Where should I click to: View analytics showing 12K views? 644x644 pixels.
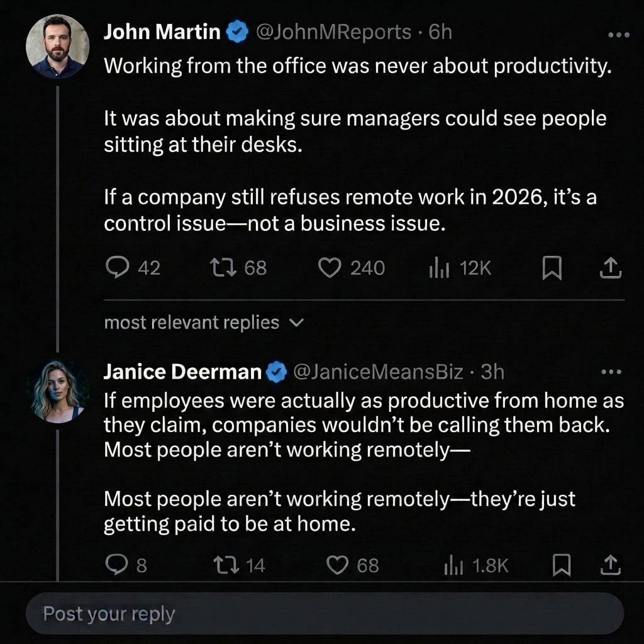[460, 268]
